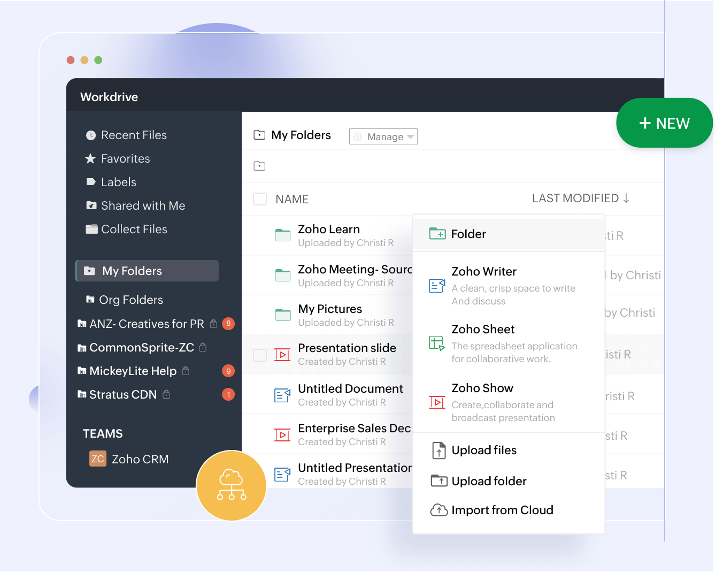723x588 pixels.
Task: Open Presentation slide file
Action: 347,348
